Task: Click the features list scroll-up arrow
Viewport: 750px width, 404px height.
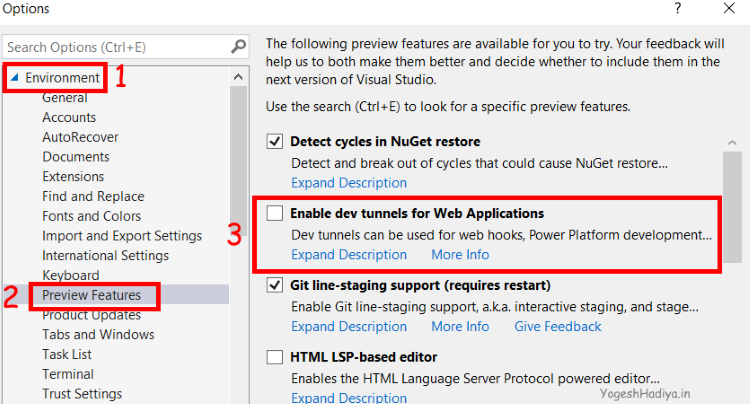Action: (x=732, y=142)
